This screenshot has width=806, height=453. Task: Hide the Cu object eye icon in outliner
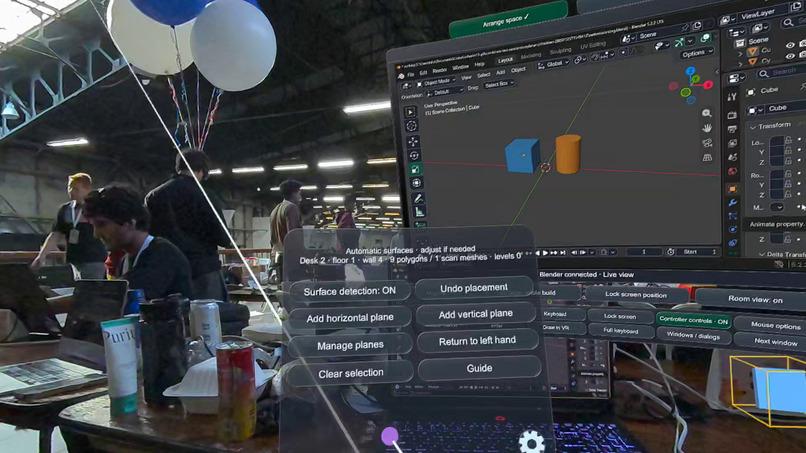pos(790,45)
